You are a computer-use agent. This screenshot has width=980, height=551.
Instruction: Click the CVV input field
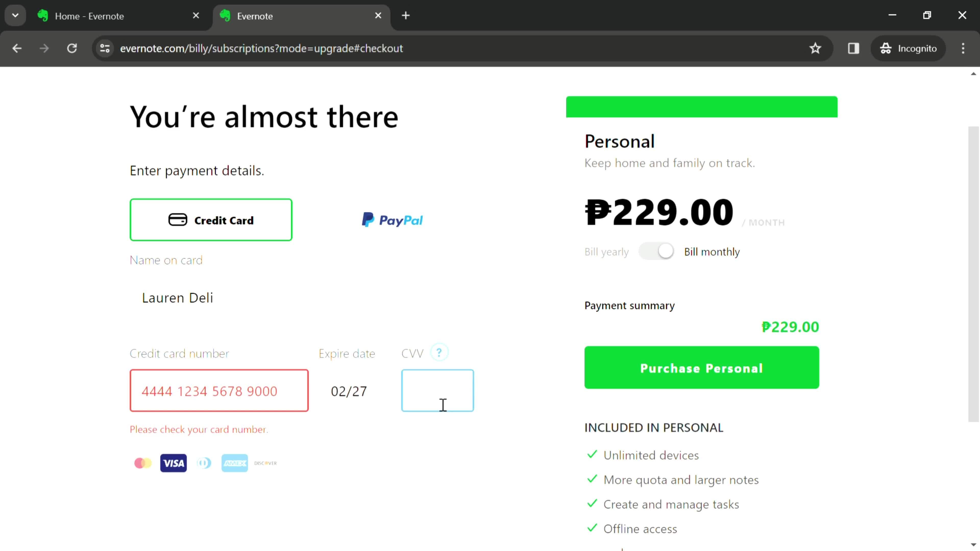[x=438, y=391]
